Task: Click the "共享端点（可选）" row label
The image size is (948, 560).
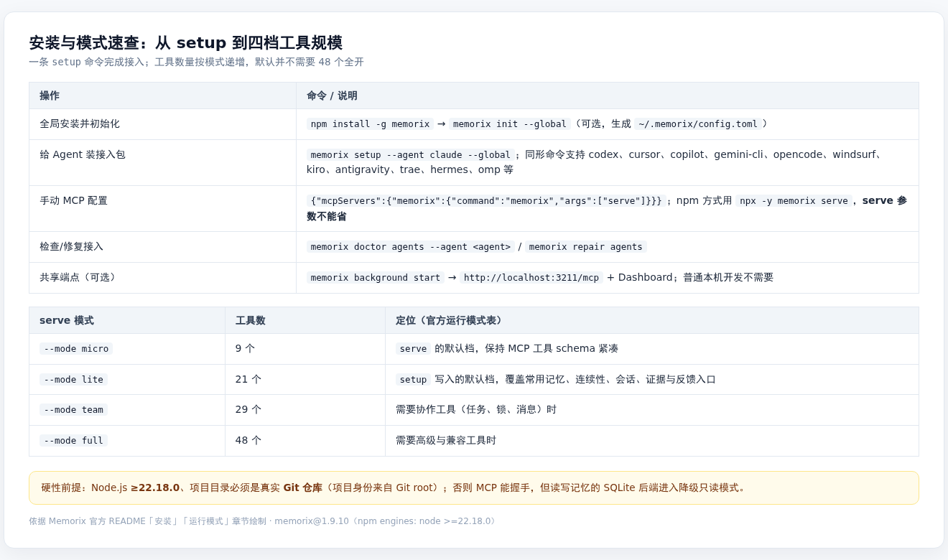Action: [80, 277]
